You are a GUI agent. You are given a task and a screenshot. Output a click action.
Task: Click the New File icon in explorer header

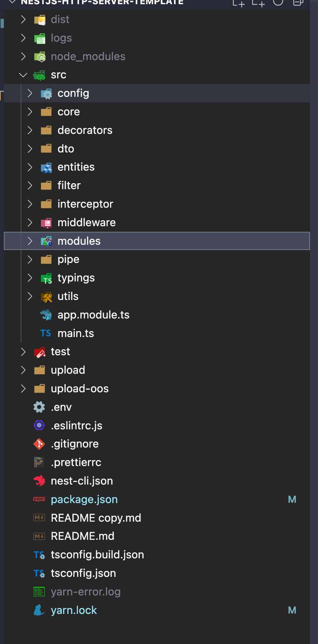click(x=239, y=3)
